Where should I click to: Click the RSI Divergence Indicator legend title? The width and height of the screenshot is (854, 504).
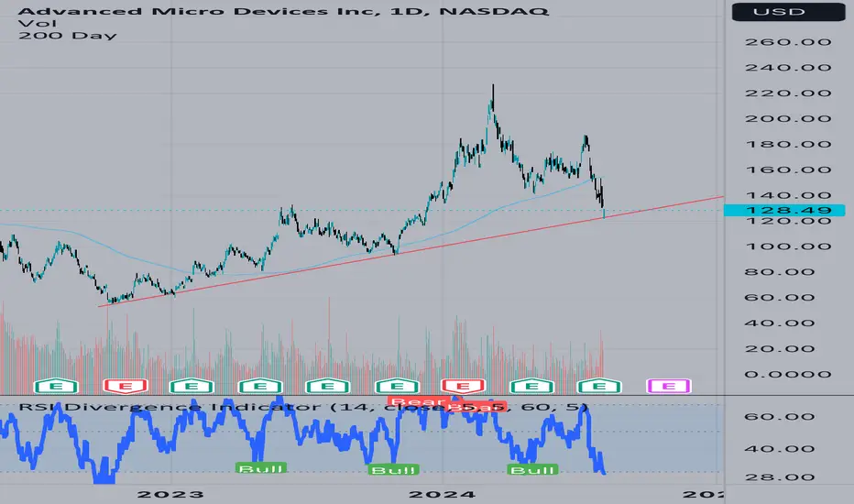[x=303, y=407]
